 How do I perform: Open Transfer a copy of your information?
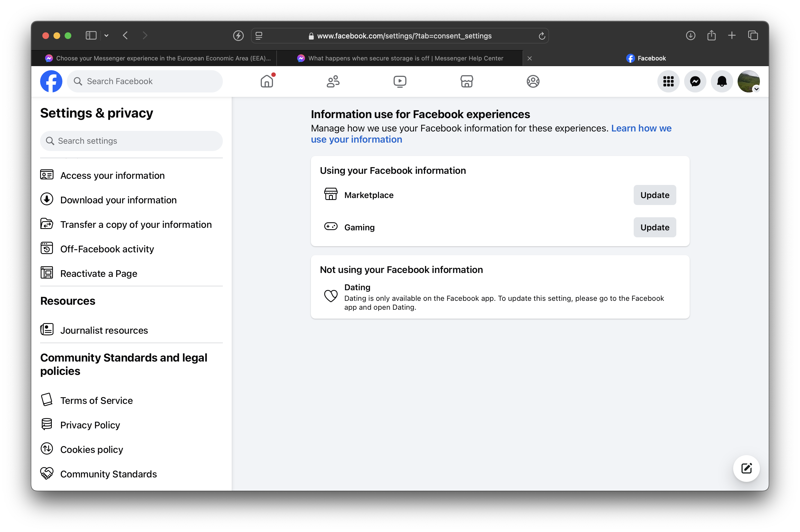(131, 224)
